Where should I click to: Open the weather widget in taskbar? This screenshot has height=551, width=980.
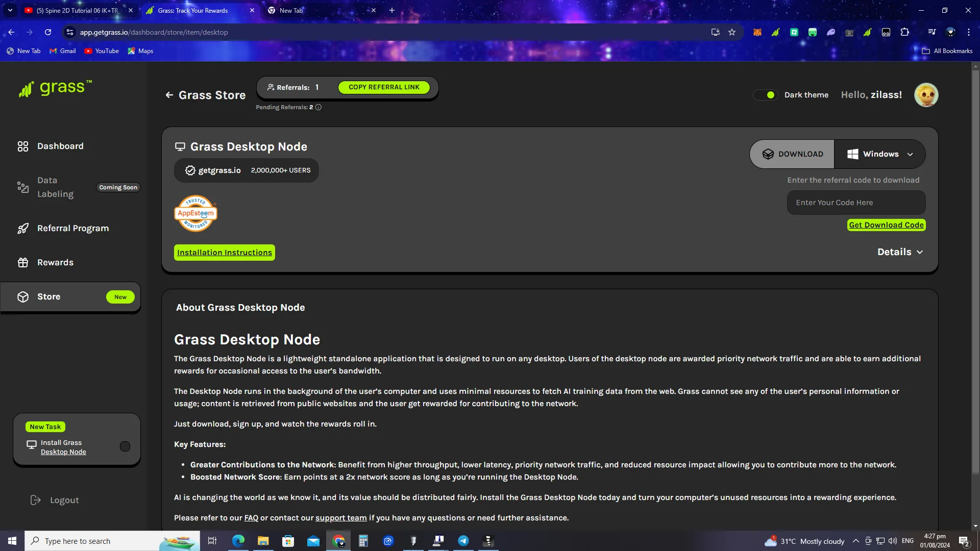pyautogui.click(x=805, y=541)
